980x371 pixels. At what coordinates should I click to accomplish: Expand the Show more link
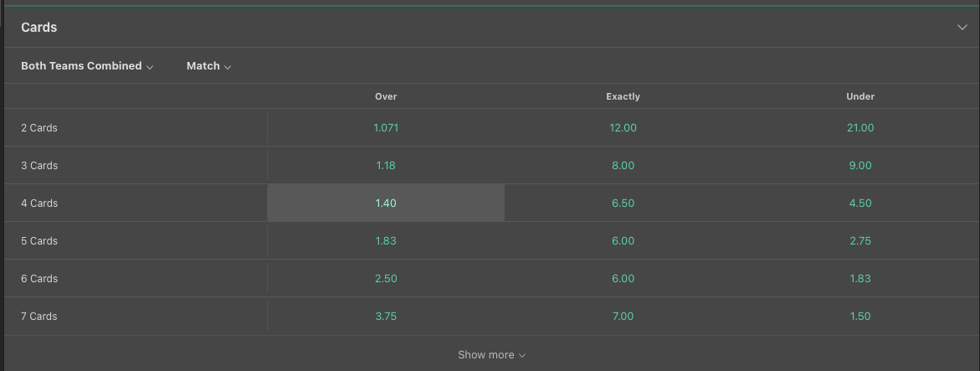[x=492, y=355]
